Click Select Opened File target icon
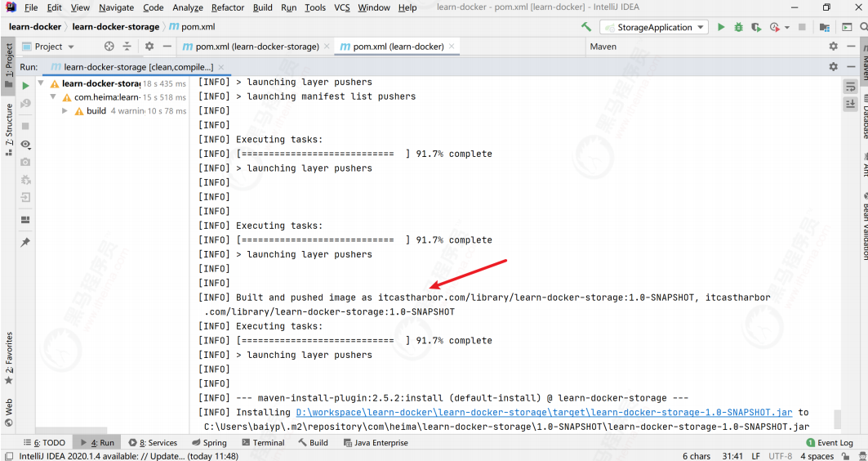The width and height of the screenshot is (868, 461). (109, 47)
